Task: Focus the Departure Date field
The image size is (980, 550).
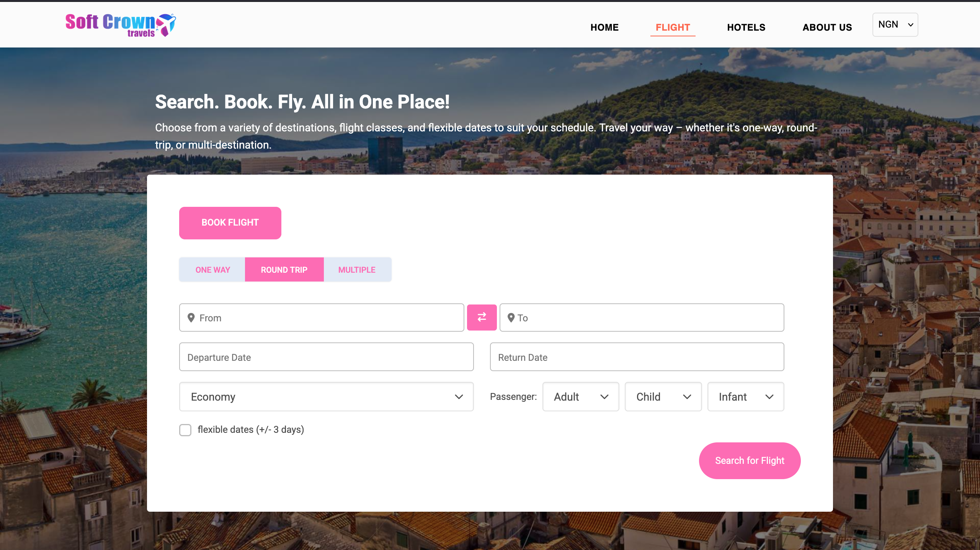Action: point(326,357)
